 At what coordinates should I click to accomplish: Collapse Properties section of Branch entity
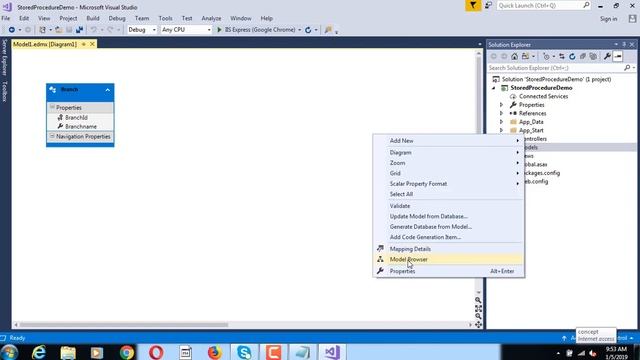click(x=52, y=107)
